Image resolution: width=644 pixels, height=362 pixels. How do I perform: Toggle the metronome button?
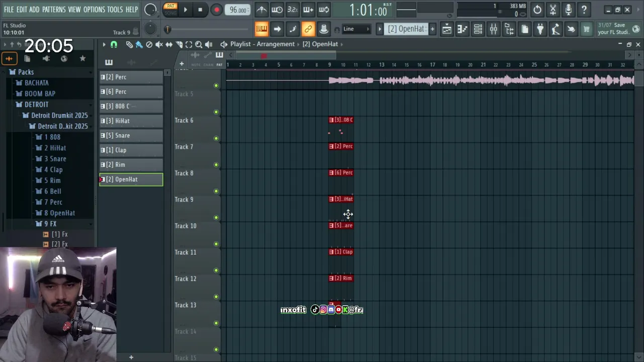pyautogui.click(x=262, y=10)
